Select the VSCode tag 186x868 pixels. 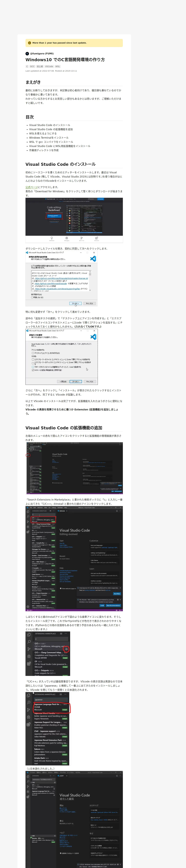pos(49,66)
